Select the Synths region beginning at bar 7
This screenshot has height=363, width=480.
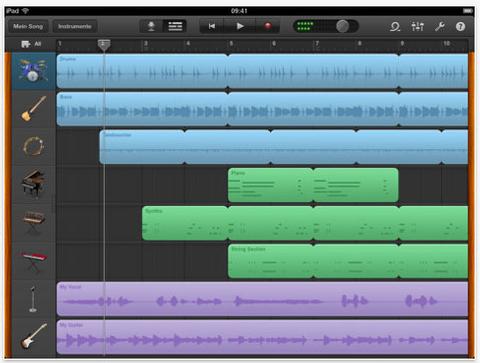coord(356,223)
